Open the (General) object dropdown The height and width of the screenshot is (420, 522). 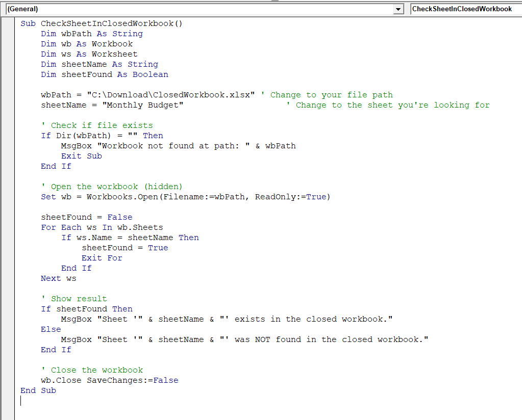199,9
